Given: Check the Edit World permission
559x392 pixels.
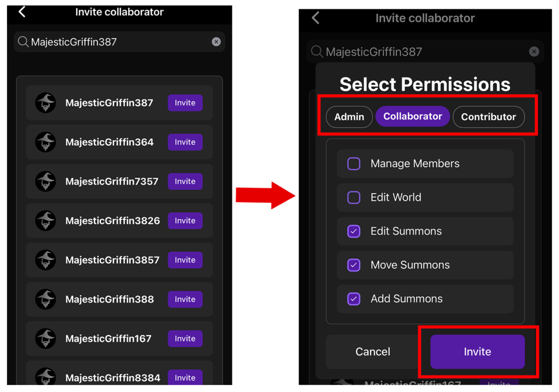Looking at the screenshot, I should [354, 198].
